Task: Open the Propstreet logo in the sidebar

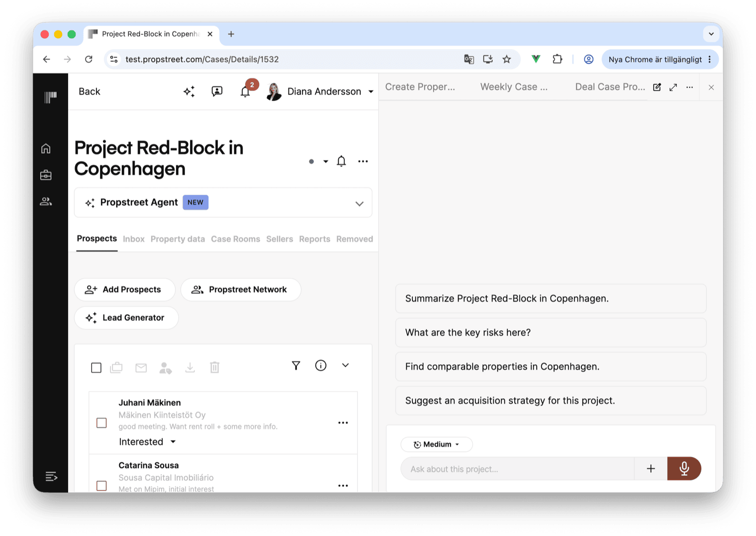Action: tap(50, 97)
